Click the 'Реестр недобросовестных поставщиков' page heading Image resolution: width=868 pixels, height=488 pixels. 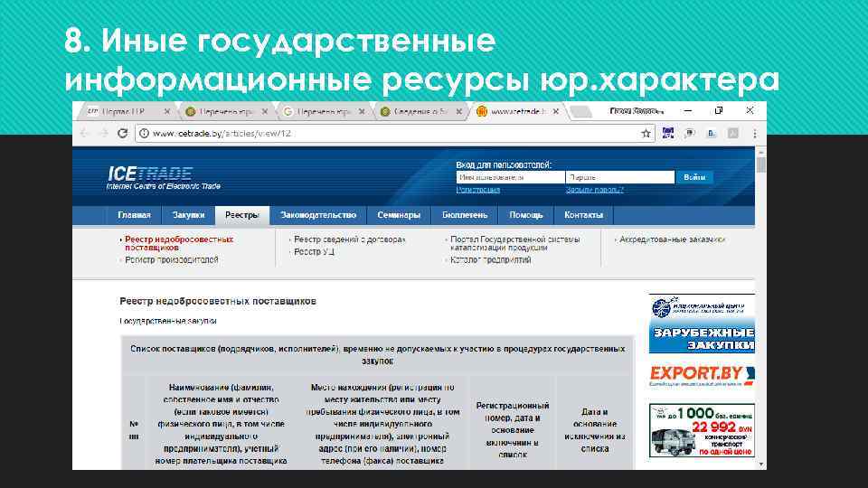218,302
